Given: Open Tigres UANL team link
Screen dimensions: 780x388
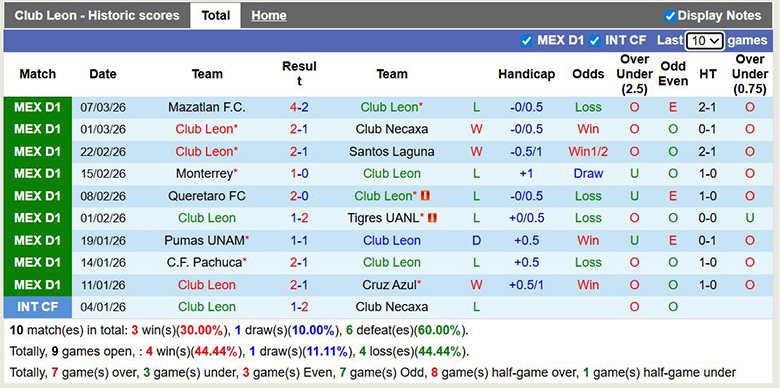Looking at the screenshot, I should (x=384, y=218).
